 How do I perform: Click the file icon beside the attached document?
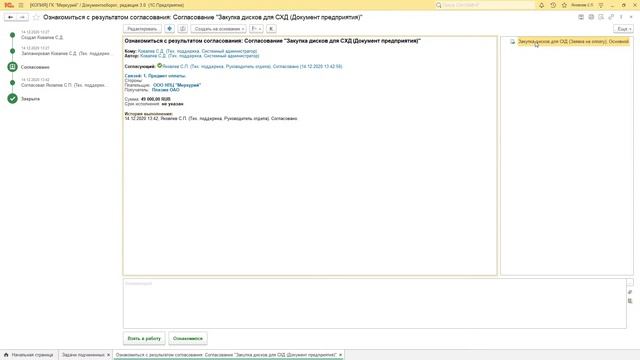pyautogui.click(x=512, y=42)
